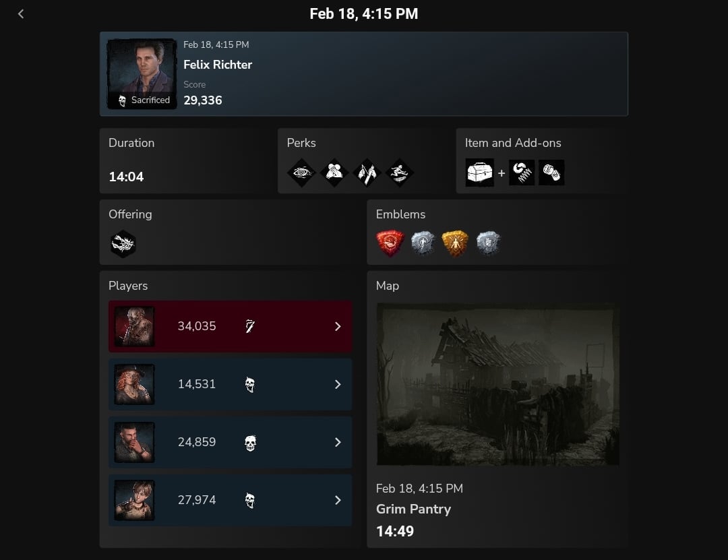Screen dimensions: 728x560
Task: Expand player row 14,531 chevron
Action: coord(338,385)
